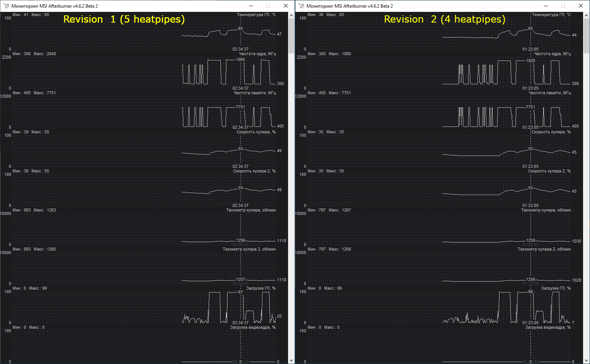Click the 'Мин : 300 Макс : 1980' core clock stats
590x364 pixels.
329,54
